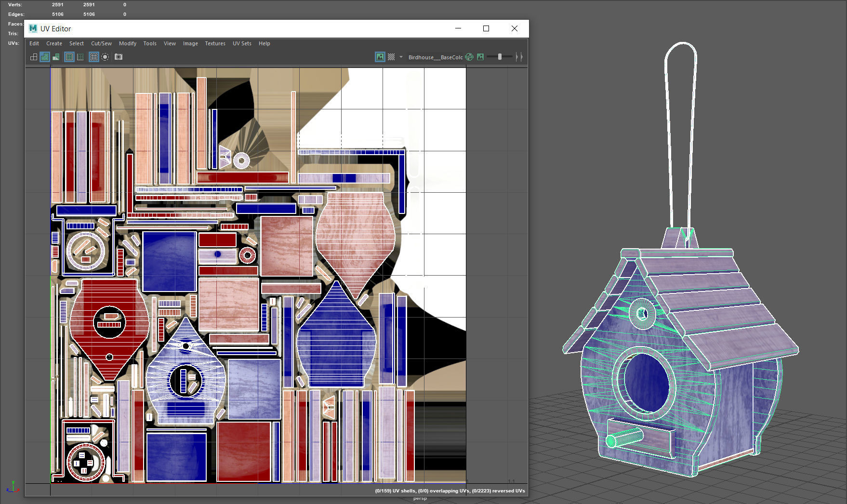Toggle the UV grid display icon
Image resolution: width=847 pixels, height=504 pixels.
point(94,57)
